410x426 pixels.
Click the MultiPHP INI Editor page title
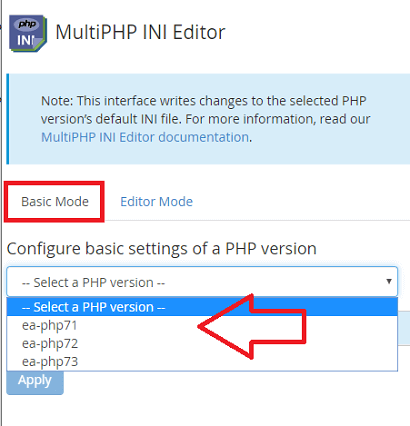(140, 32)
